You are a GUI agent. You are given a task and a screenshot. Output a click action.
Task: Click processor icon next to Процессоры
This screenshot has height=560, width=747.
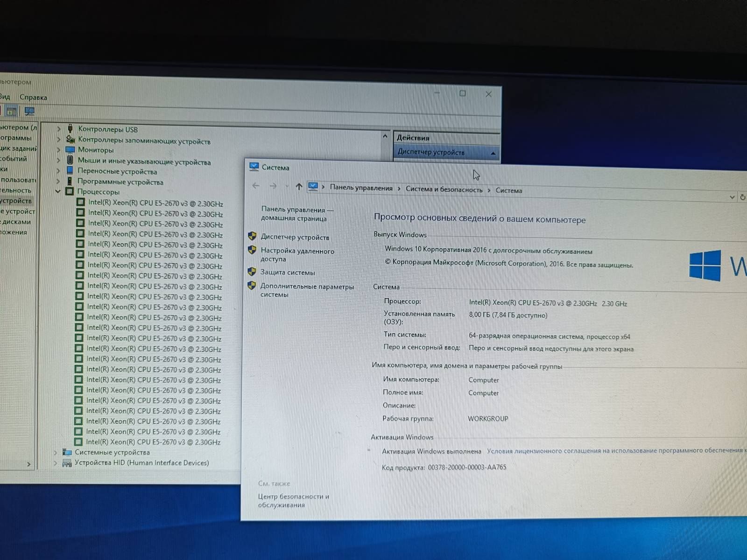(70, 191)
